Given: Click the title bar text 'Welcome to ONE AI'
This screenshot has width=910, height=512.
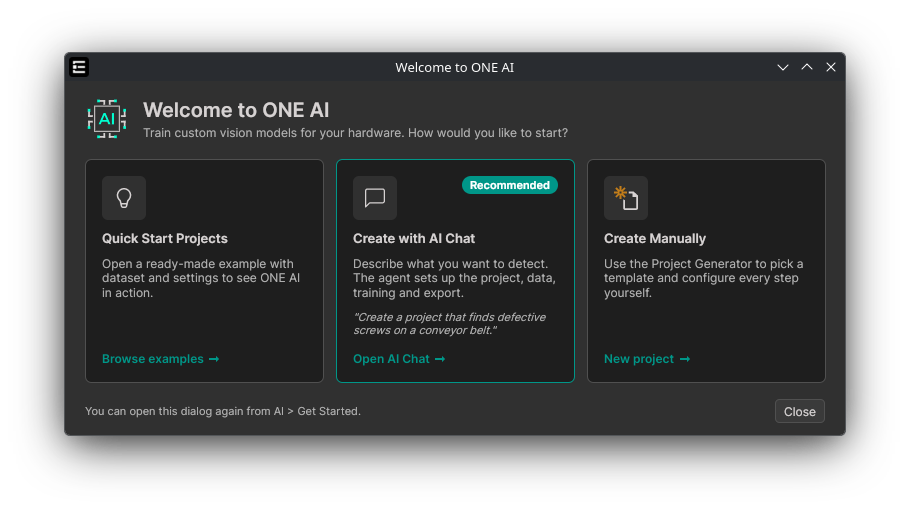Looking at the screenshot, I should [454, 67].
